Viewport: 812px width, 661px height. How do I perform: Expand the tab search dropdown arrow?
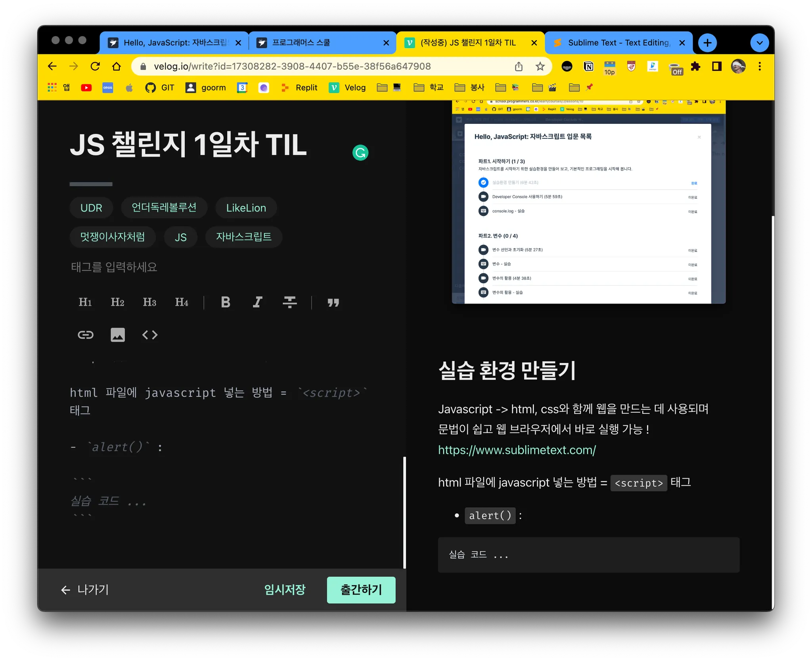759,43
